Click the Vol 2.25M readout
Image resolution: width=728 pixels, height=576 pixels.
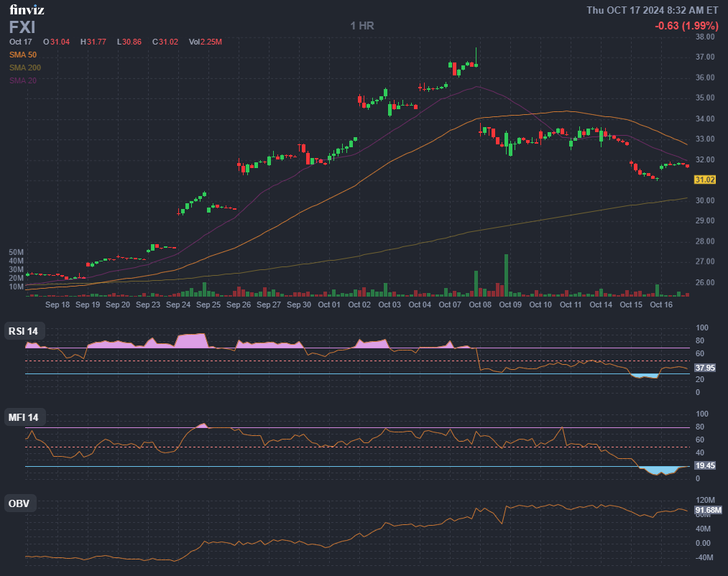(205, 42)
